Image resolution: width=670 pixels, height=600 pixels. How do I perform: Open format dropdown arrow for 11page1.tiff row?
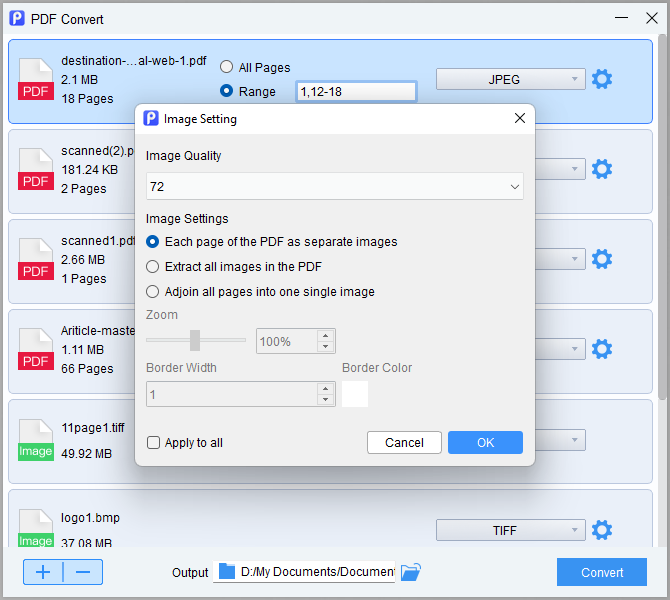tap(575, 440)
